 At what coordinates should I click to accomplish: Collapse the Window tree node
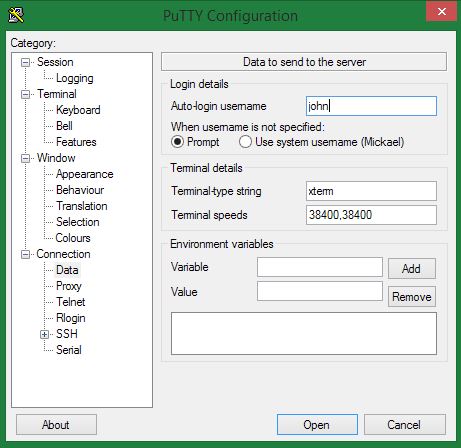(25, 158)
